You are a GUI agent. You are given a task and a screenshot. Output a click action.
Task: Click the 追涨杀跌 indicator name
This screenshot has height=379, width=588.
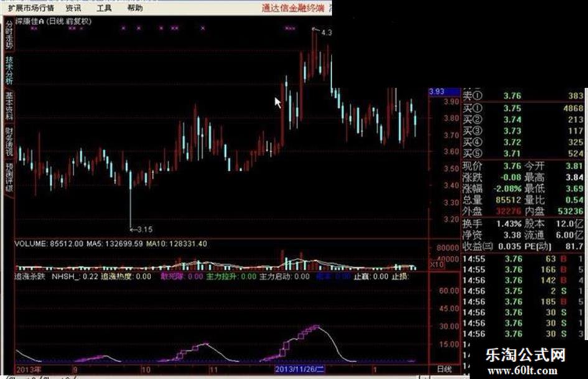(30, 277)
